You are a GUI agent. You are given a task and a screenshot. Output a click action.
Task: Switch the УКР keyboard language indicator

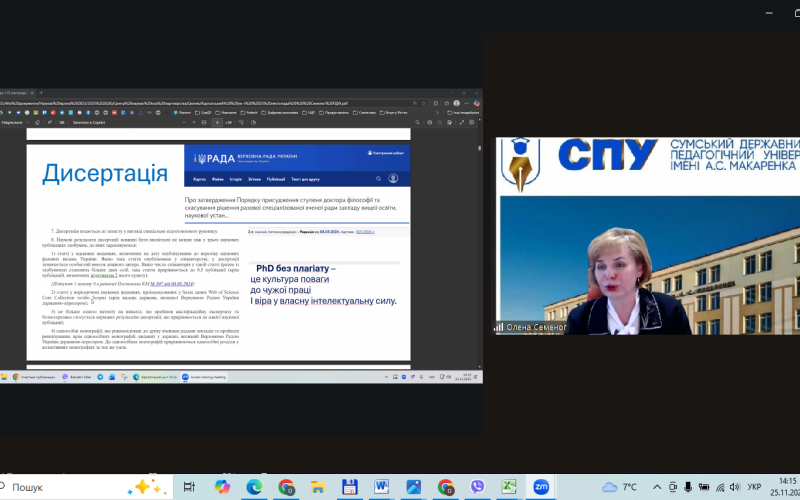(755, 486)
